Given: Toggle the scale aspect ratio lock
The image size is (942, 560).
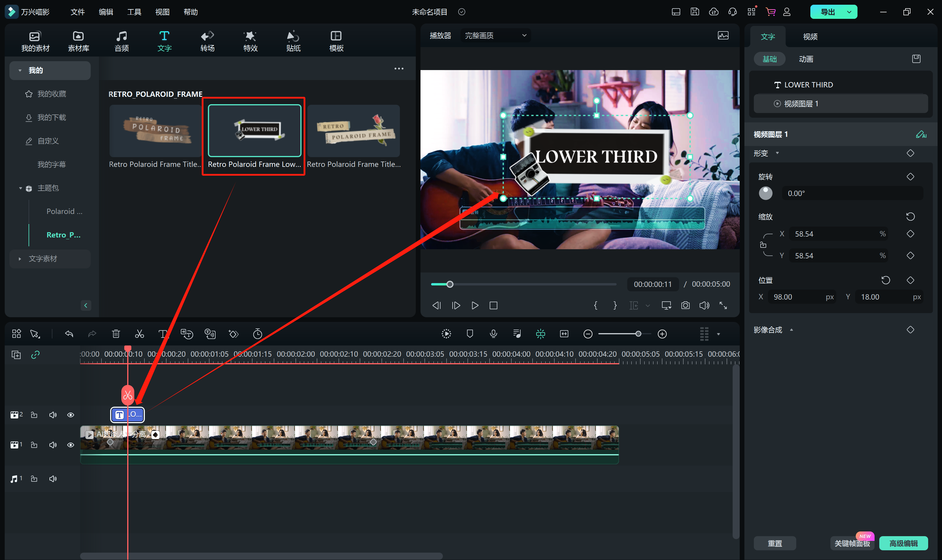Looking at the screenshot, I should 763,245.
